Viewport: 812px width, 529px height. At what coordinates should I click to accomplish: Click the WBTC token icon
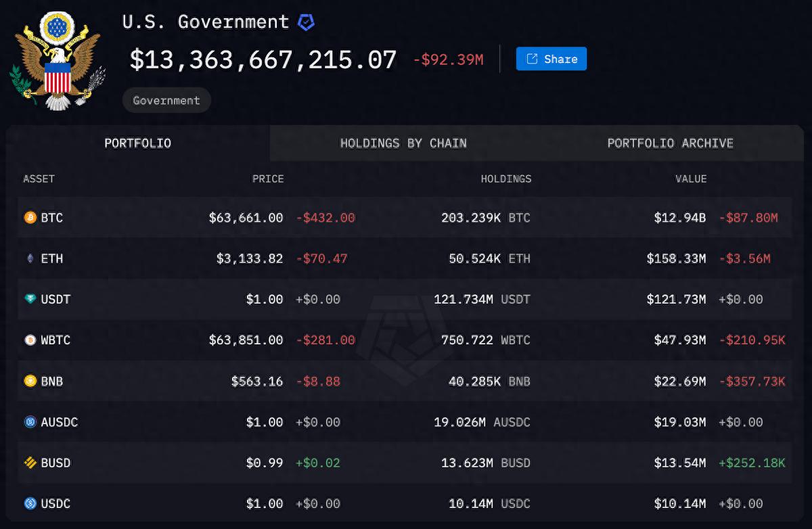tap(30, 340)
